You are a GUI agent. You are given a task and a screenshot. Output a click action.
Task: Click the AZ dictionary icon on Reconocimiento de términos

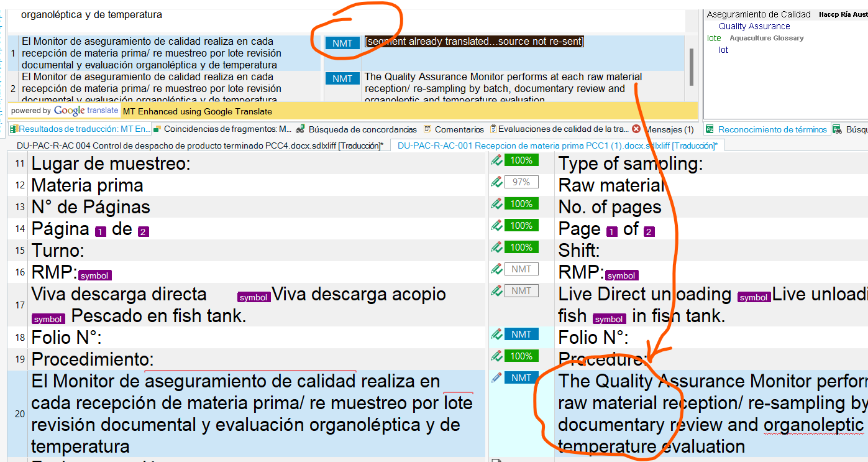click(x=709, y=129)
